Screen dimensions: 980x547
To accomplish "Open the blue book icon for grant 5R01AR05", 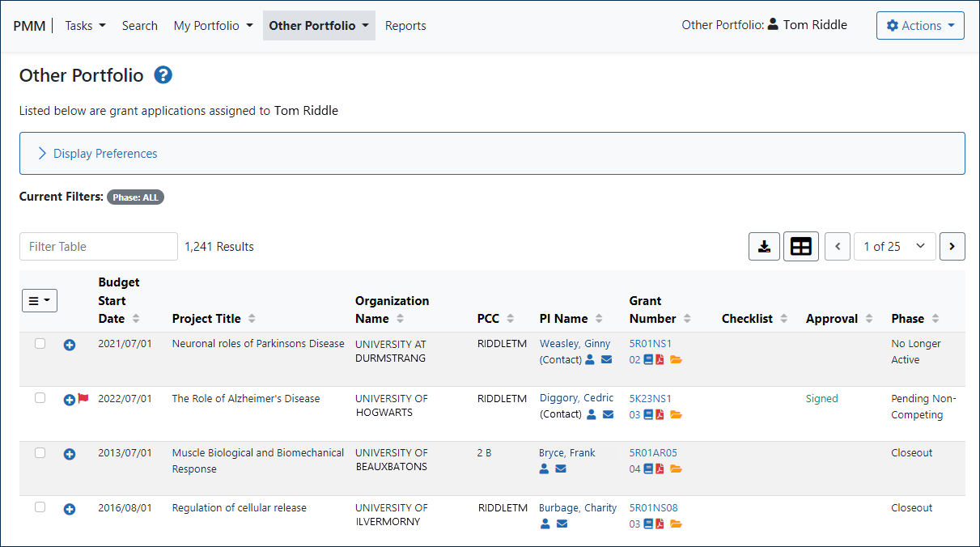I will click(x=648, y=469).
